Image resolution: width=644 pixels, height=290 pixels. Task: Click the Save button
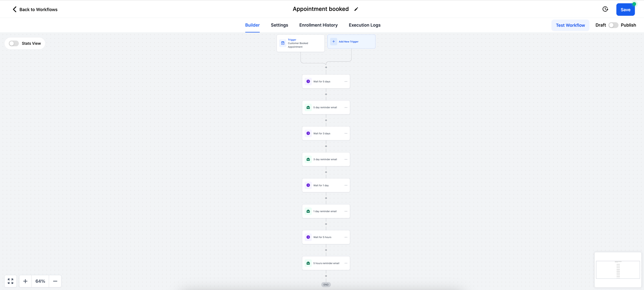click(625, 10)
